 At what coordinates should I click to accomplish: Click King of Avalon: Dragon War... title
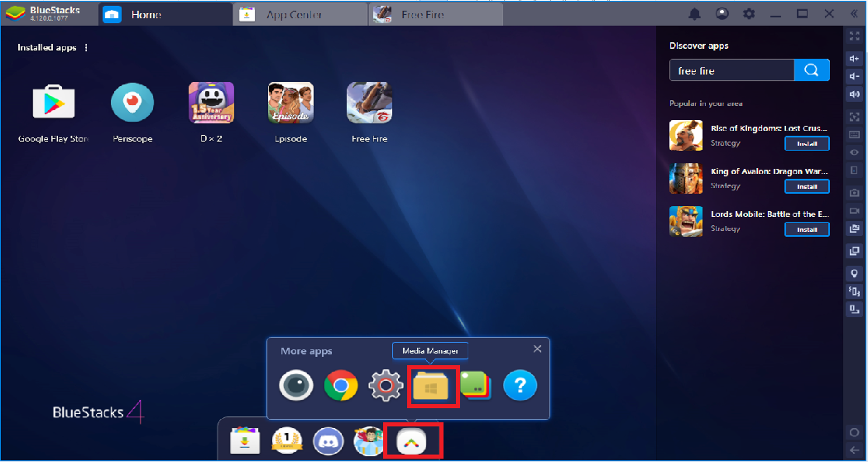click(770, 171)
